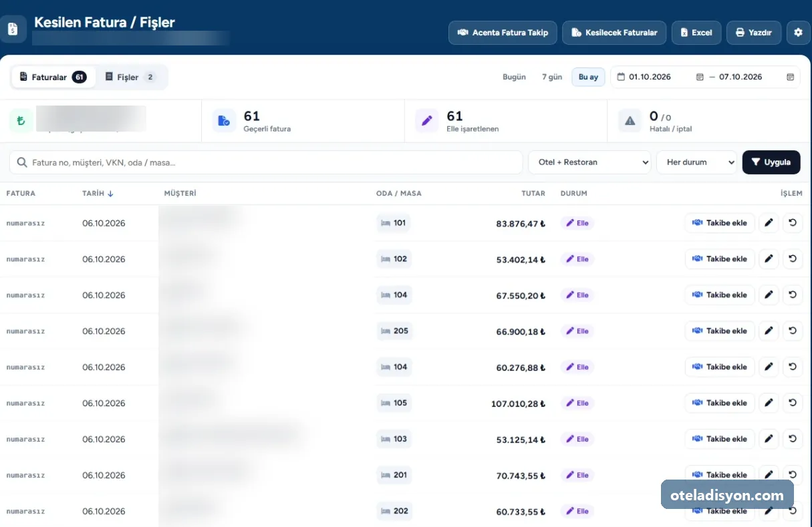The image size is (812, 527).
Task: Click the Geçerli fatura stat card
Action: click(x=303, y=121)
